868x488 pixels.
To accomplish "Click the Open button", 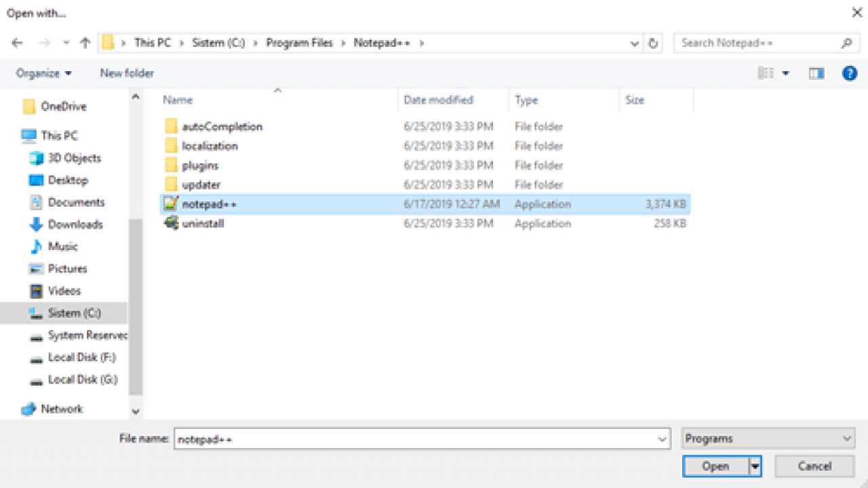I will [x=715, y=466].
